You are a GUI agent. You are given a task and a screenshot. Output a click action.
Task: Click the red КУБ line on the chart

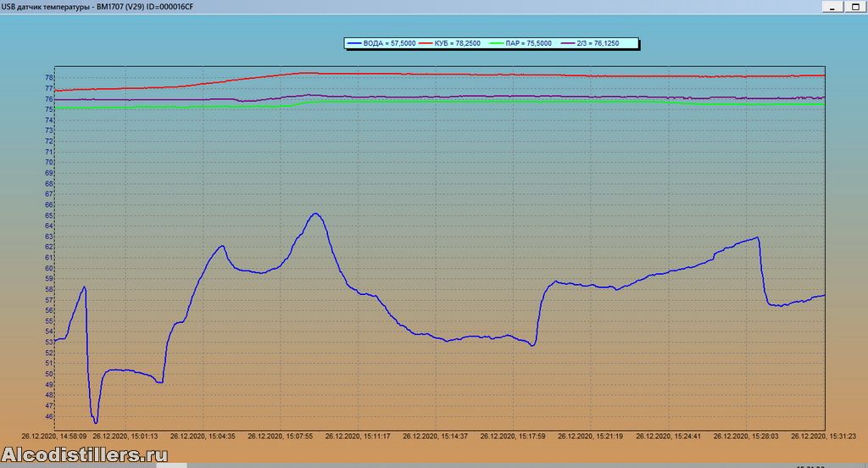[x=509, y=75]
